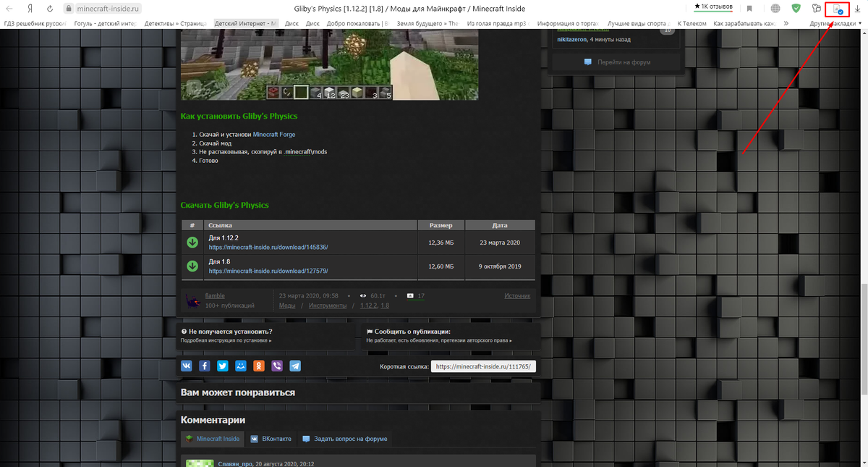Open the chevron for more bookmarks
The image size is (868, 467).
(x=786, y=22)
